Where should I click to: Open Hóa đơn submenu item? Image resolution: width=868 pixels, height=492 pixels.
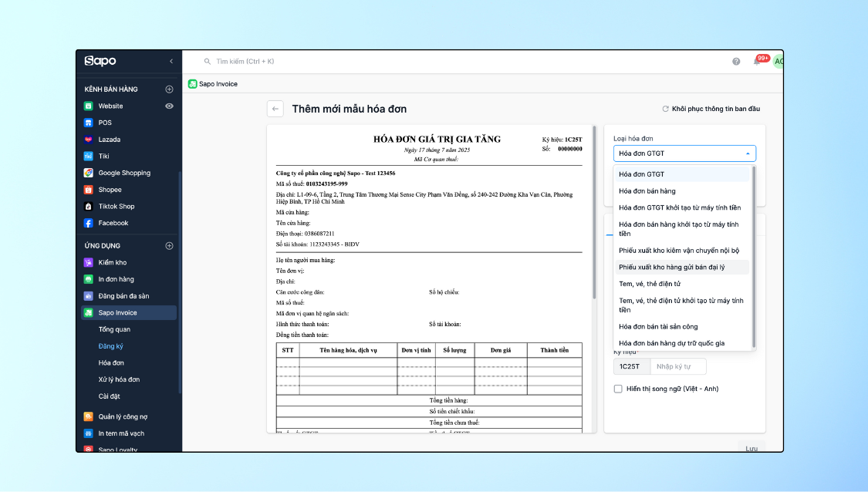[x=111, y=363]
